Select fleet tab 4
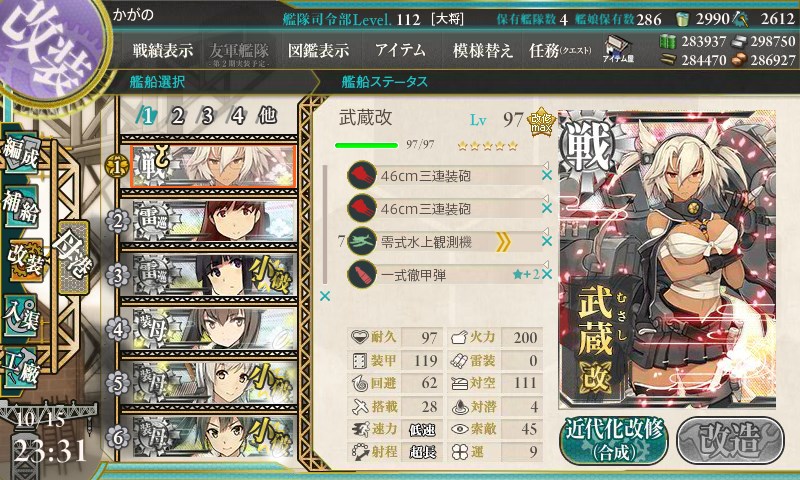Viewport: 800px width, 480px height. pos(237,116)
